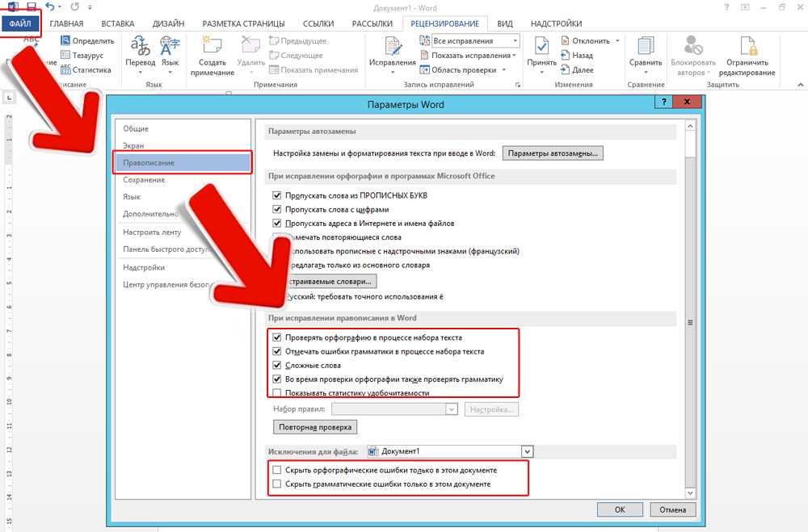
Task: Click the Translate (Перевод) icon
Action: [x=140, y=47]
